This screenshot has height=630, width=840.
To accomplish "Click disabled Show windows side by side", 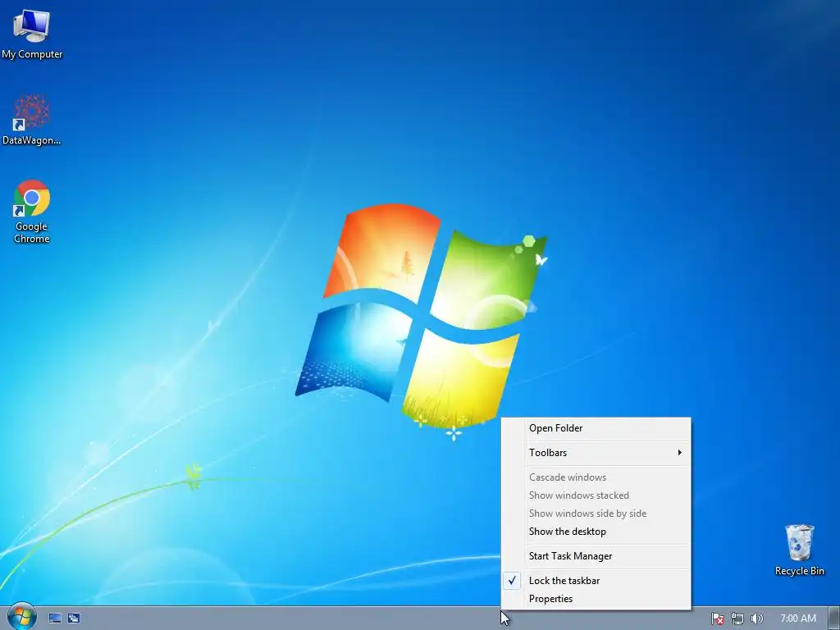I will click(x=596, y=514).
